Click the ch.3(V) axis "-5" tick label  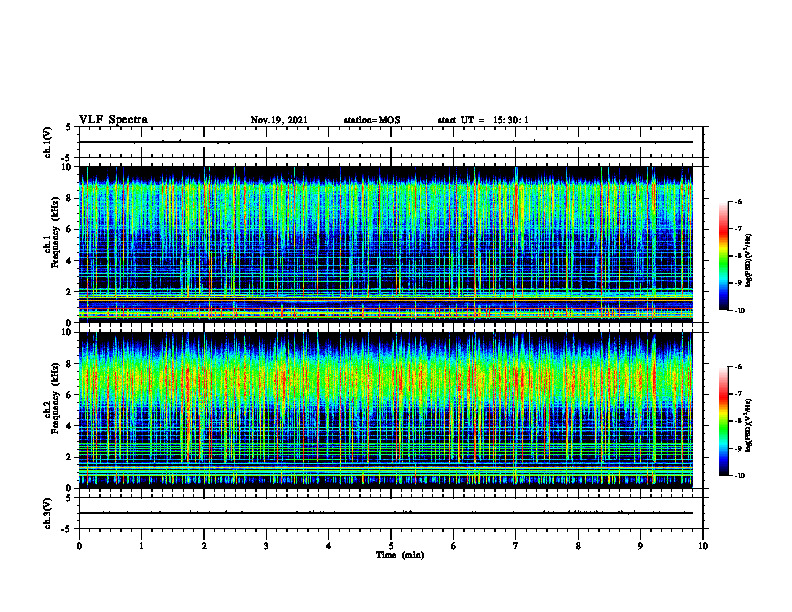tap(67, 529)
